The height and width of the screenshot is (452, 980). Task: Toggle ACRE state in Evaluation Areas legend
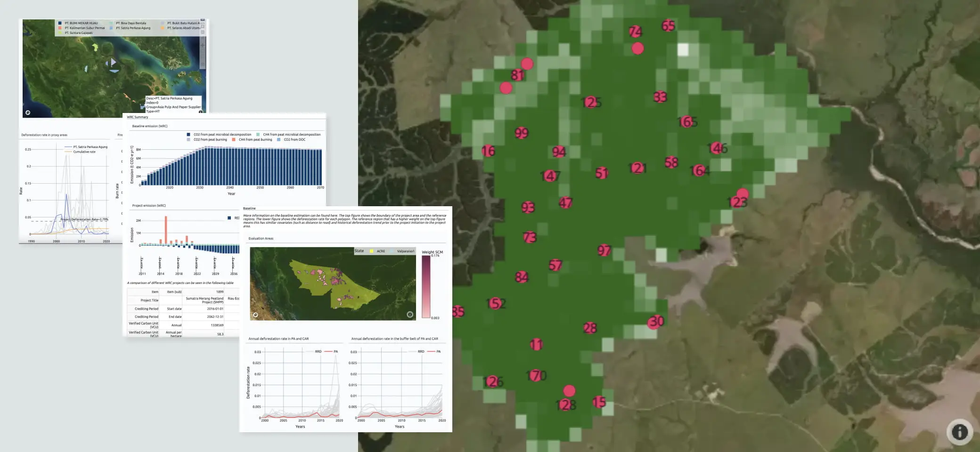click(x=377, y=251)
